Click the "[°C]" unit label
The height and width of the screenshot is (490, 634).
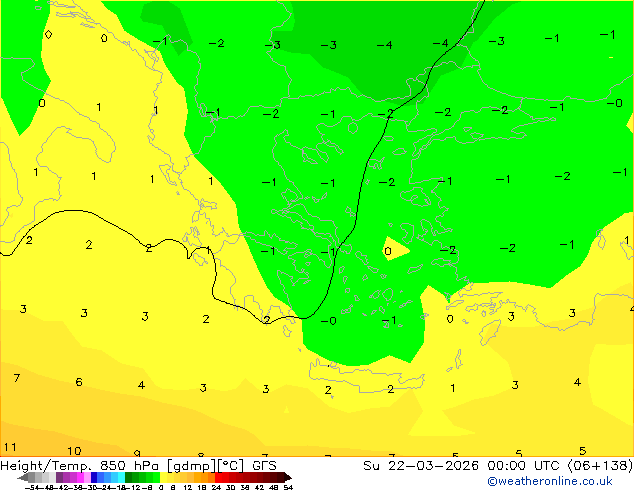(231, 466)
